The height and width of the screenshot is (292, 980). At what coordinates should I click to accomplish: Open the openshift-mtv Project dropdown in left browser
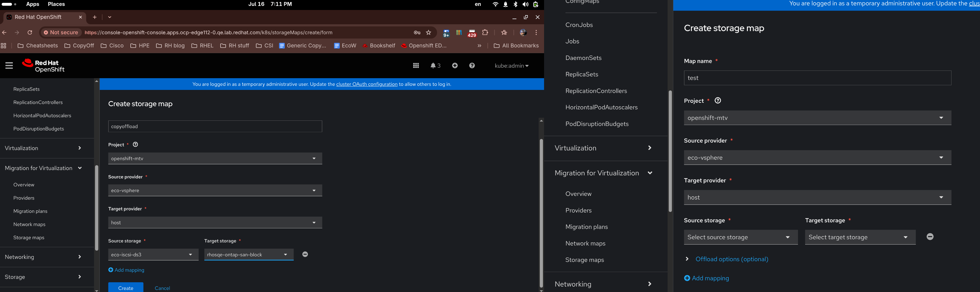pyautogui.click(x=215, y=158)
